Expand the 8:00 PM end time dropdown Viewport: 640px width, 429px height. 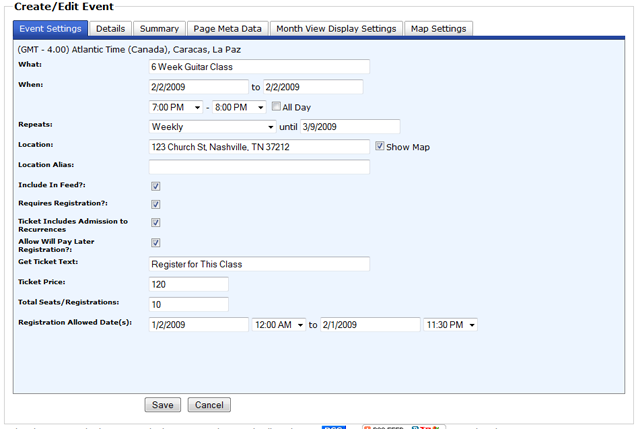239,107
